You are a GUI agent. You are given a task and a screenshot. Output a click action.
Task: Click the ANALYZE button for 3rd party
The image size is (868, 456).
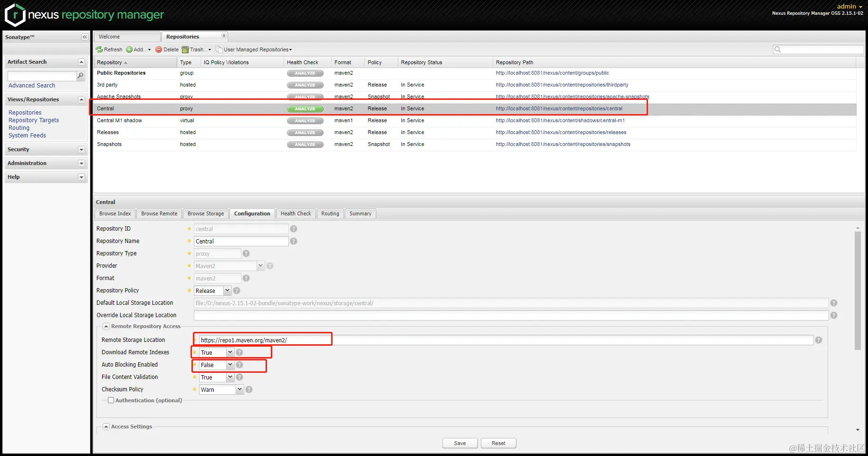click(305, 85)
